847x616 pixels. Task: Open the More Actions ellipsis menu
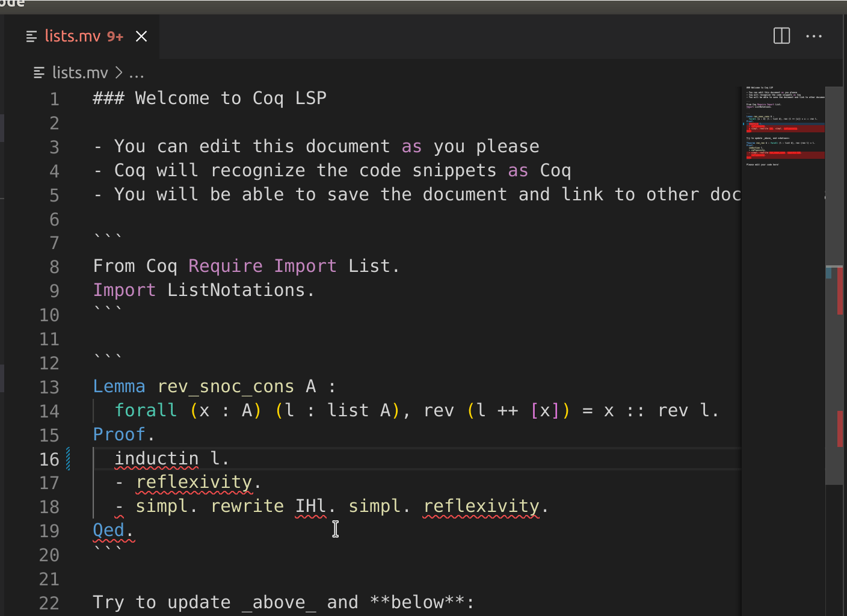point(814,36)
